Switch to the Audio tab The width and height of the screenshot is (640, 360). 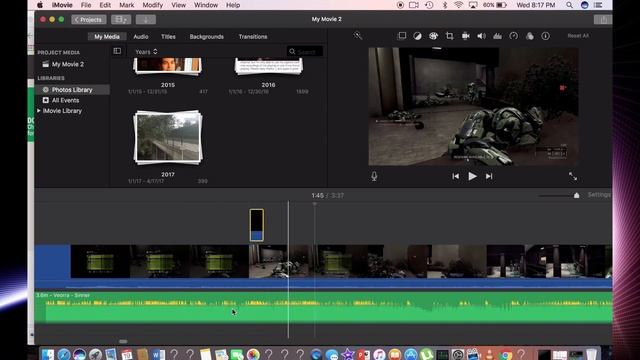141,37
